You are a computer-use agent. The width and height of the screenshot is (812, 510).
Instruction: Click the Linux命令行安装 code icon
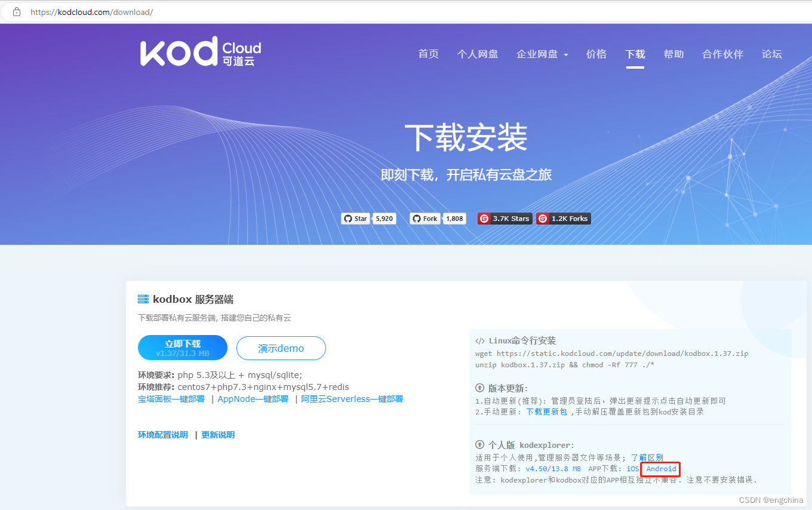click(x=480, y=341)
